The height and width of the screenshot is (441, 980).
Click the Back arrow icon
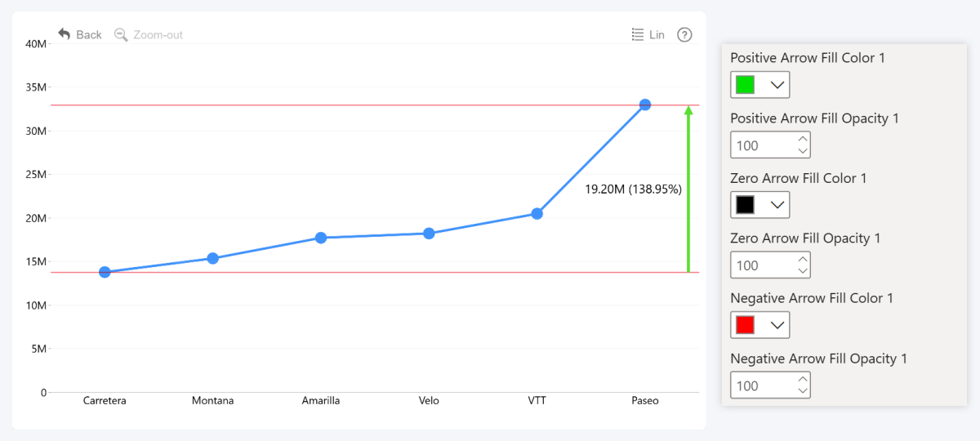coord(65,34)
